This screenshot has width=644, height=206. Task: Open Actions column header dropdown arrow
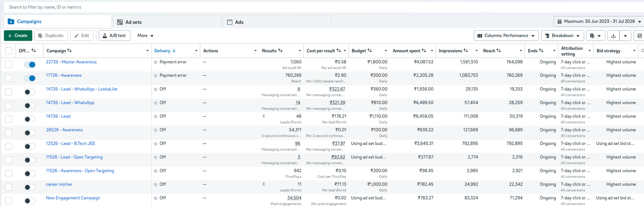click(256, 51)
